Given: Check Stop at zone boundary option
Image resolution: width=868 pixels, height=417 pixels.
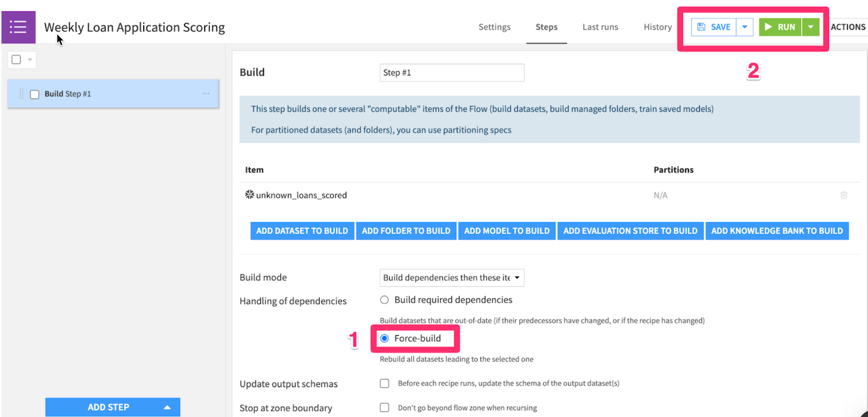Looking at the screenshot, I should 384,407.
